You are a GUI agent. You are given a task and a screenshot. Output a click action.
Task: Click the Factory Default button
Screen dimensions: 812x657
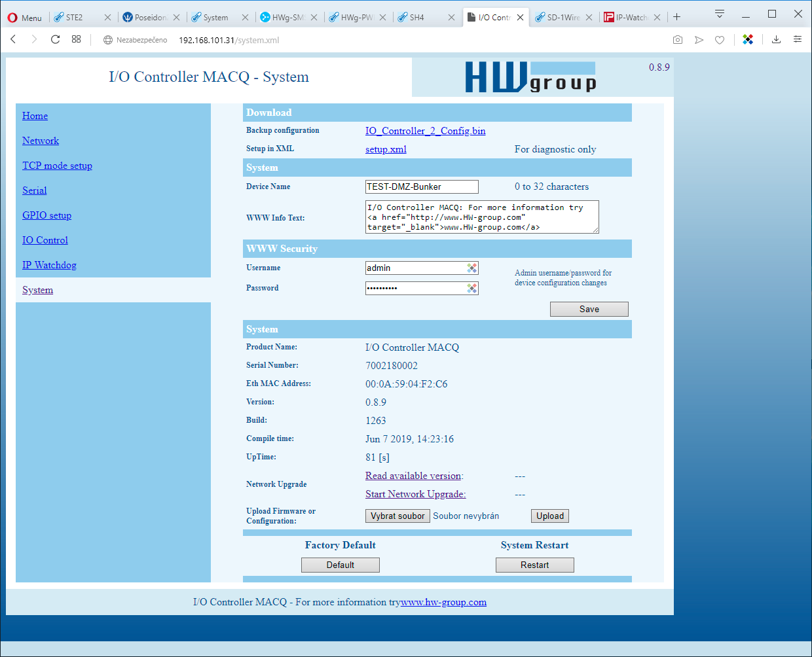pyautogui.click(x=341, y=565)
